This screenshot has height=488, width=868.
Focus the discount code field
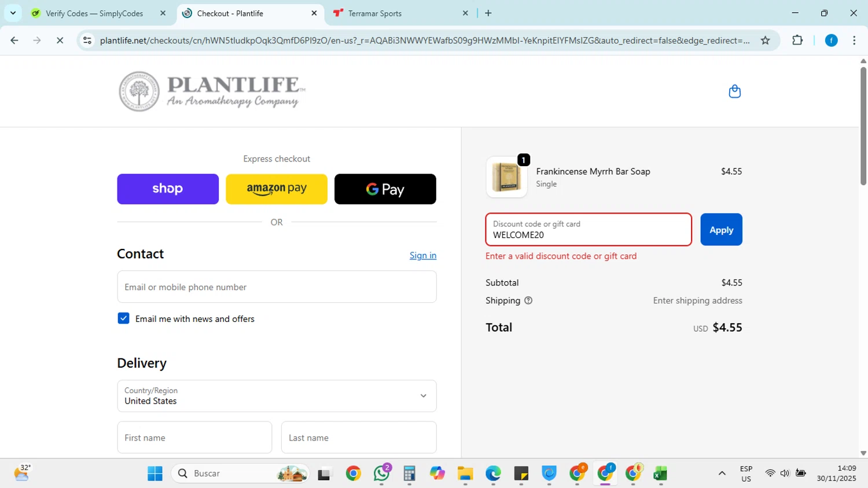tap(589, 230)
